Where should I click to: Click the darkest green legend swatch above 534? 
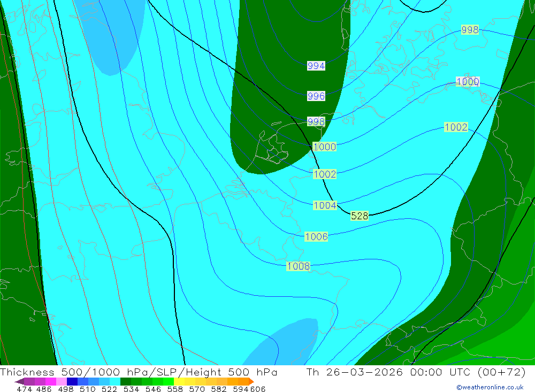coord(126,381)
